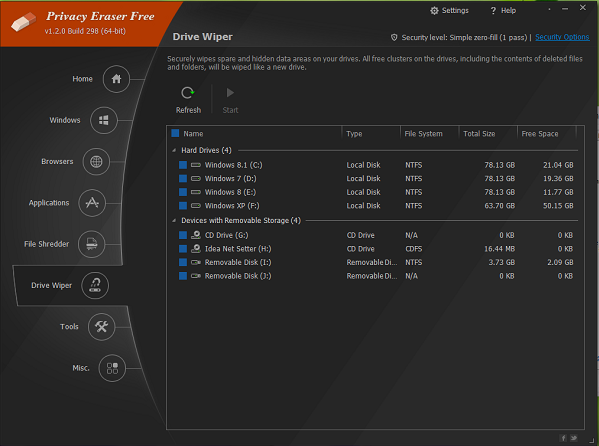
Task: Check the Windows 8.1 (C:) drive checkbox
Action: coord(183,165)
